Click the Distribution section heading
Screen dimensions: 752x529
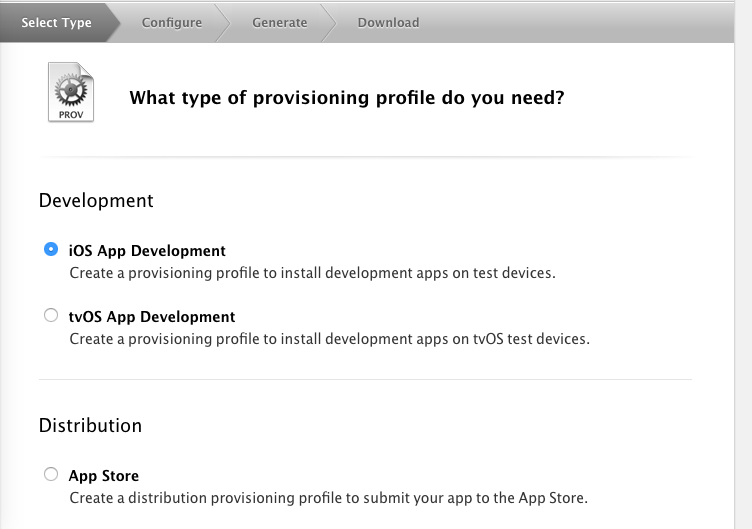90,425
